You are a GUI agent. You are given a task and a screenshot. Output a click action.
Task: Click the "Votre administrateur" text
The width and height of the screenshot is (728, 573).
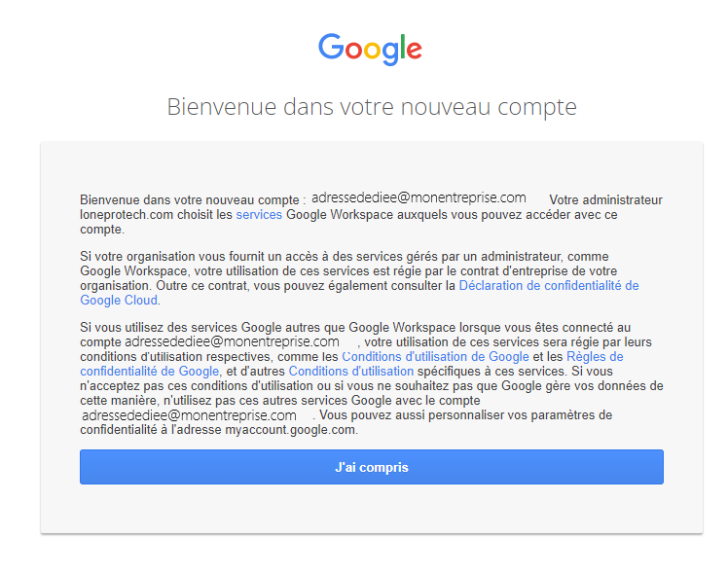pyautogui.click(x=606, y=200)
